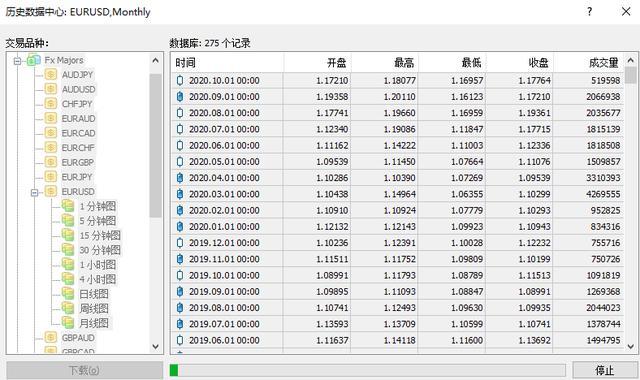Image resolution: width=640 pixels, height=380 pixels.
Task: Click candle icon of 2020.10.01 row
Action: (x=180, y=80)
